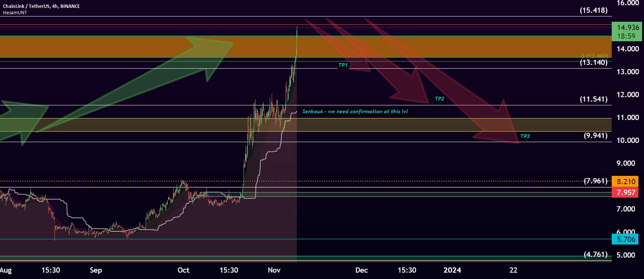The image size is (644, 279).
Task: Select the (7.961) price level label
Action: click(596, 181)
